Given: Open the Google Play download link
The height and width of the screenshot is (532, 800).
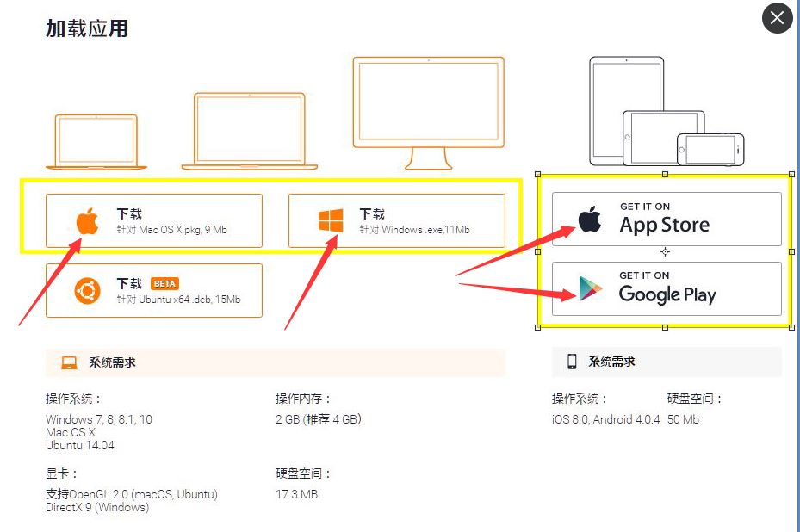Looking at the screenshot, I should click(x=667, y=288).
